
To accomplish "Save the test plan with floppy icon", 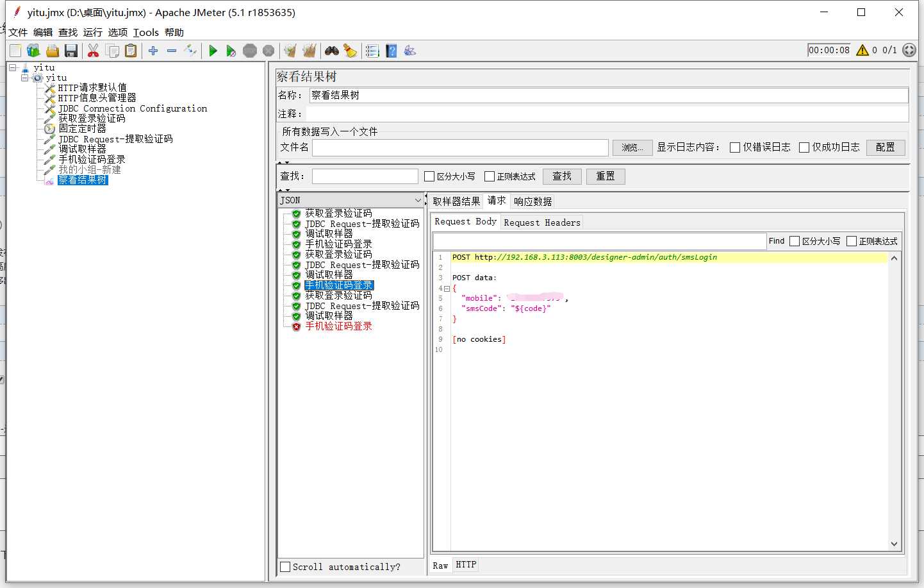I will tap(71, 51).
